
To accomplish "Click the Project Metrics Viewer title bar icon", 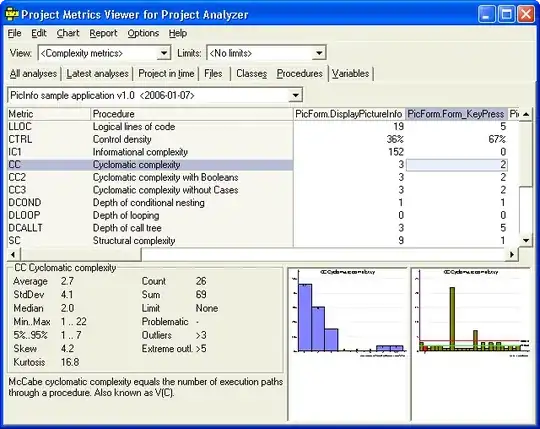I will pos(12,14).
